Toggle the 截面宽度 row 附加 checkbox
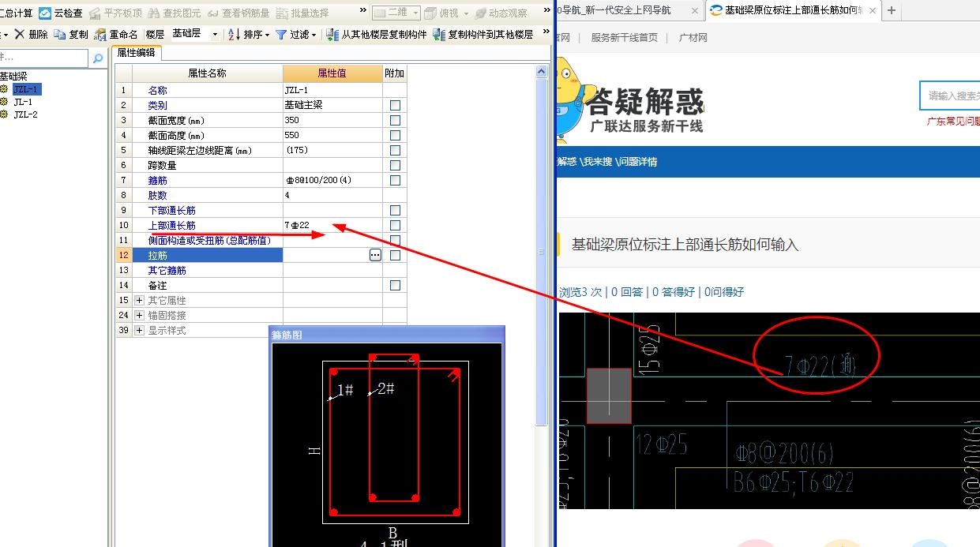980x547 pixels. pos(395,120)
